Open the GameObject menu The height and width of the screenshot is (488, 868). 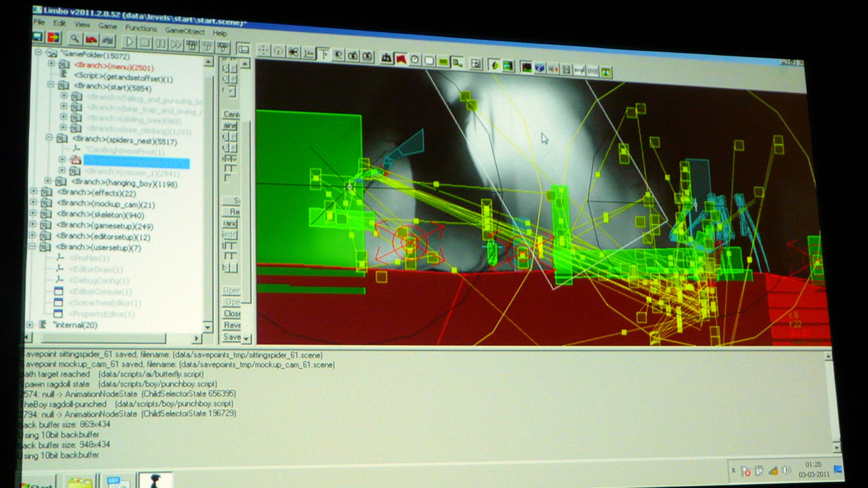click(x=184, y=31)
